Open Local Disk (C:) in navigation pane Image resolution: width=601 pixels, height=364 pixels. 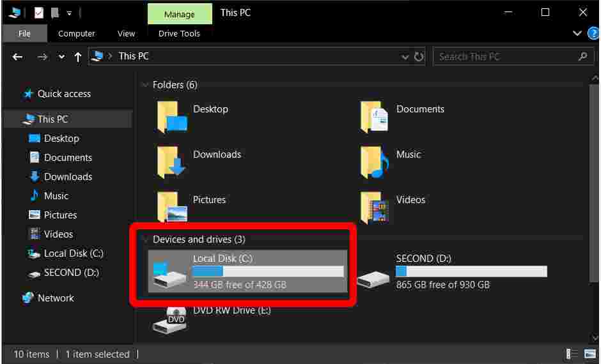click(65, 253)
